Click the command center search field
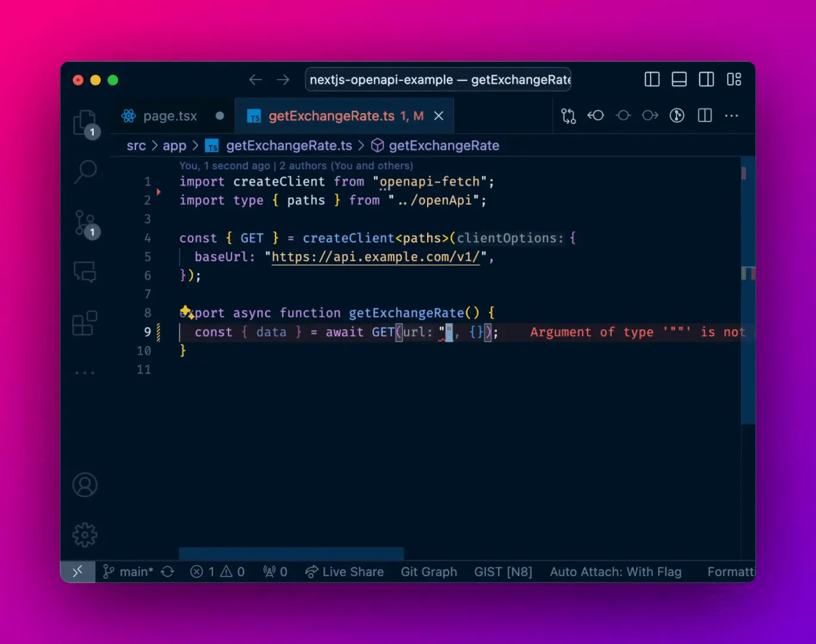Viewport: 816px width, 644px height. (438, 79)
